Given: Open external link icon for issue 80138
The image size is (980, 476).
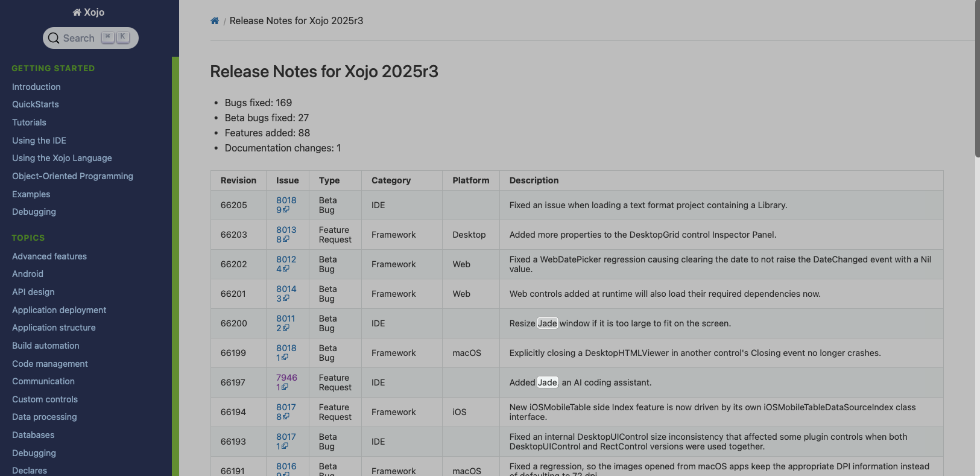Looking at the screenshot, I should [286, 240].
